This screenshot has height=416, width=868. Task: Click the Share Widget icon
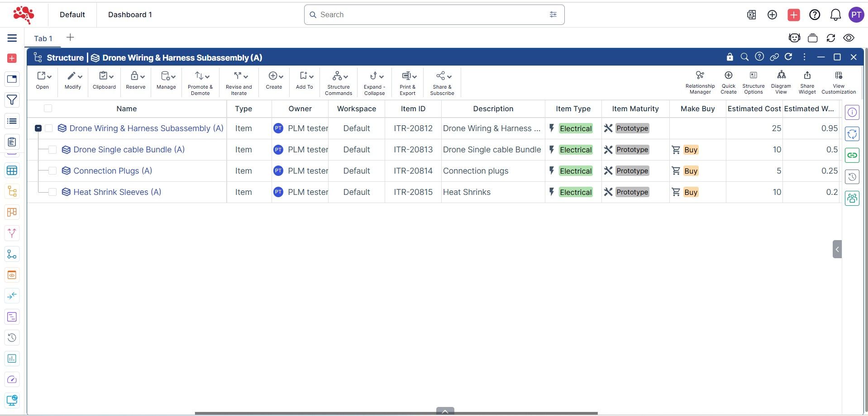click(x=807, y=82)
